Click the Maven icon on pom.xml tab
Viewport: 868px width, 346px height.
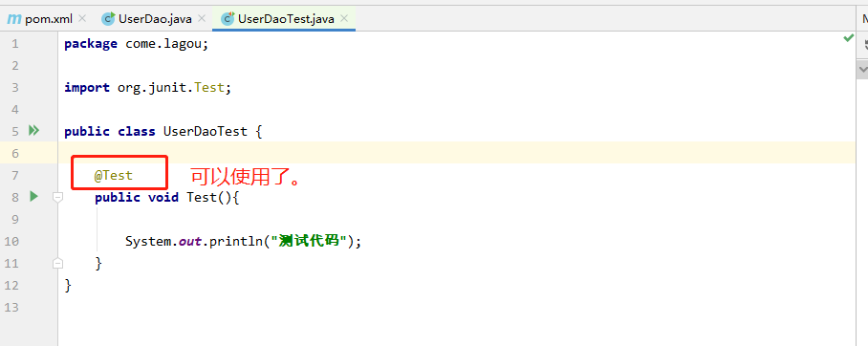tap(13, 19)
